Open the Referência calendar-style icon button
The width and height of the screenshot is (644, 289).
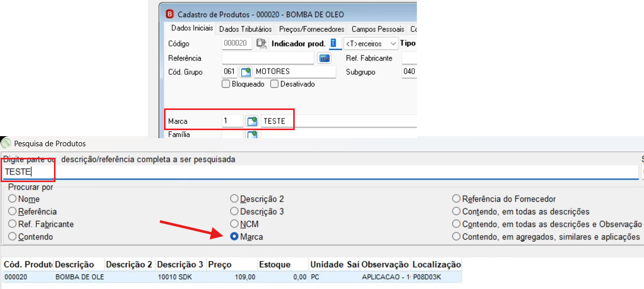pyautogui.click(x=324, y=58)
